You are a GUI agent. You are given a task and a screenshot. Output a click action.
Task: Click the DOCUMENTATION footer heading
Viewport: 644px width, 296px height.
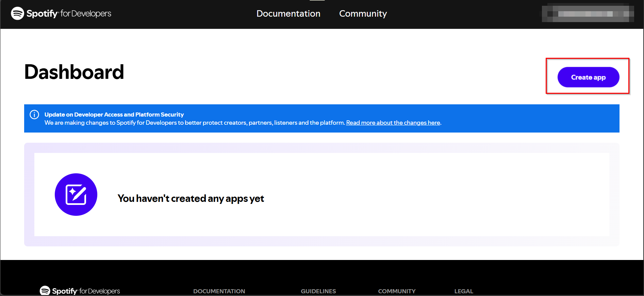tap(219, 291)
